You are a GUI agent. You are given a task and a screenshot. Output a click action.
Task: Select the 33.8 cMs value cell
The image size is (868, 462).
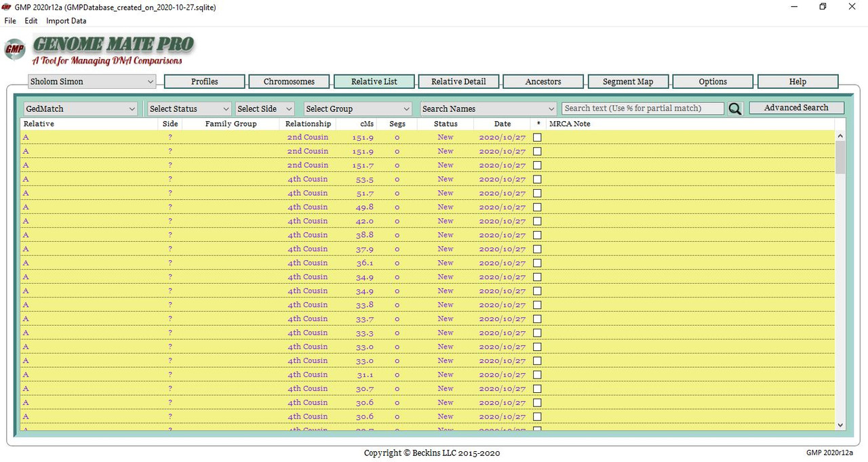[x=365, y=305]
